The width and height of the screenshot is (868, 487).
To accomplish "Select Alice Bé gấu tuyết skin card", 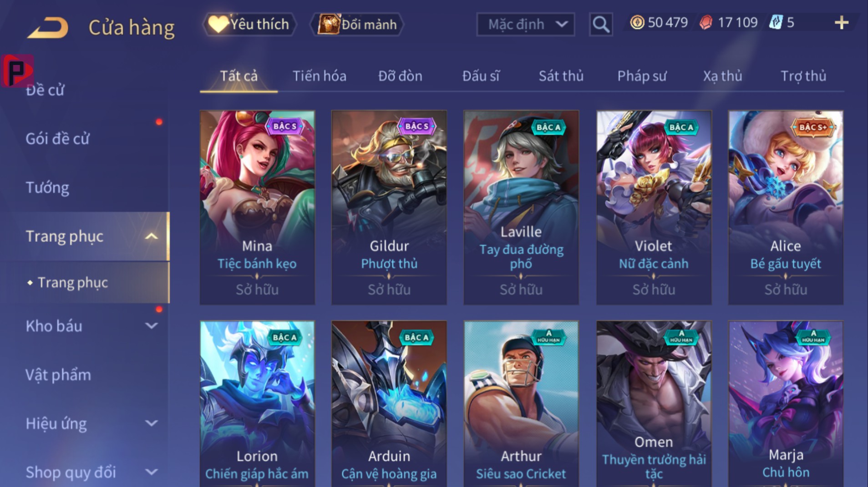I will click(x=786, y=207).
